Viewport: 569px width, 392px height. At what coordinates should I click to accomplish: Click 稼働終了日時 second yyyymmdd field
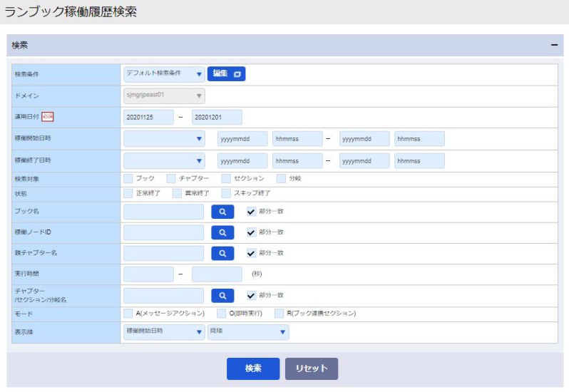click(x=364, y=161)
